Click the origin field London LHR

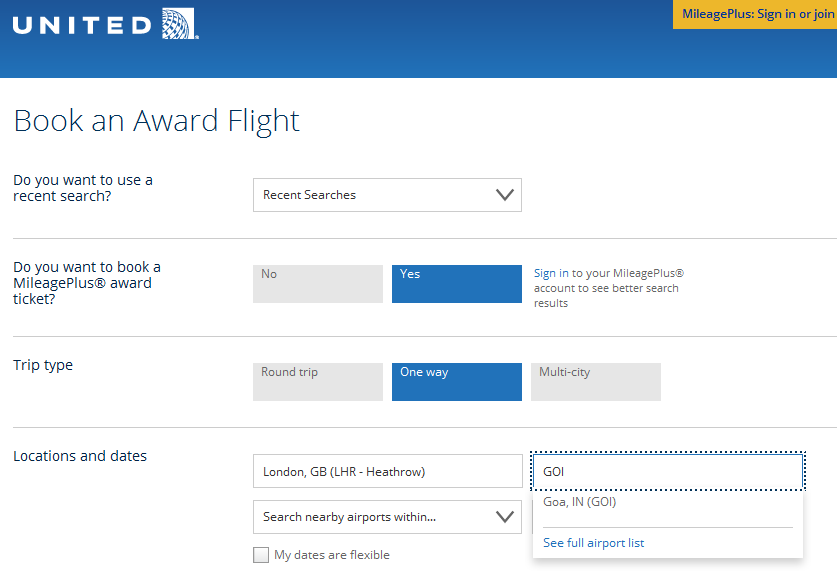[x=387, y=472]
